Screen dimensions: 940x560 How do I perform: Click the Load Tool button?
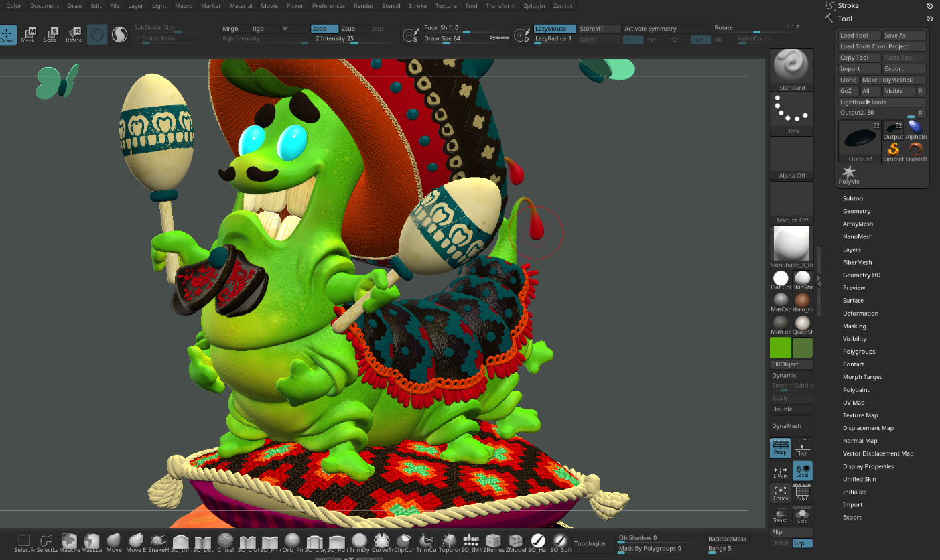[854, 36]
